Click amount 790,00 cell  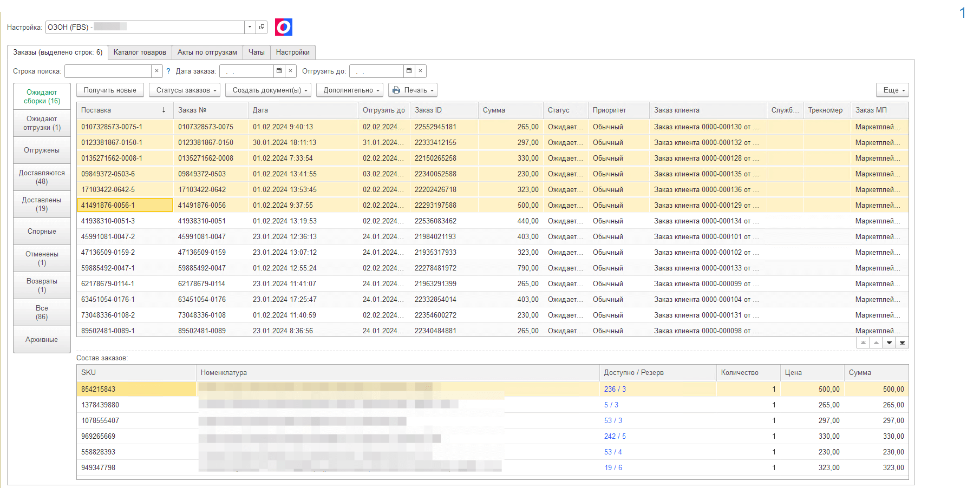click(511, 268)
